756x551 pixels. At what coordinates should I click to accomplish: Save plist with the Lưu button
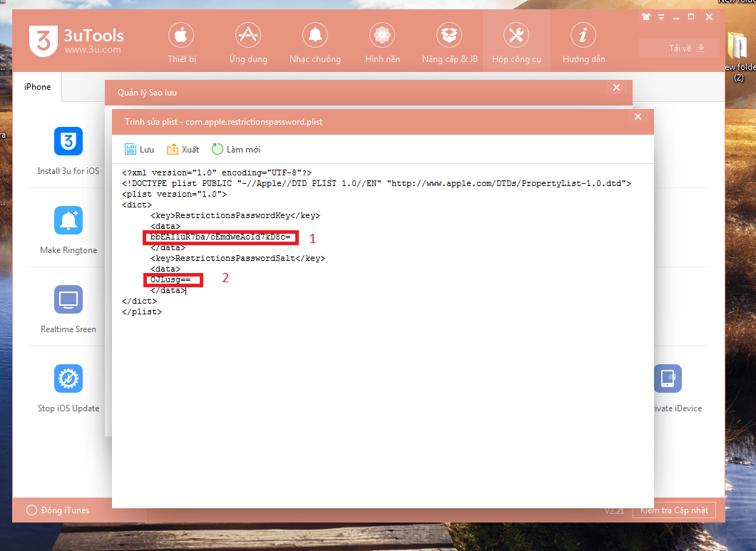coord(139,150)
